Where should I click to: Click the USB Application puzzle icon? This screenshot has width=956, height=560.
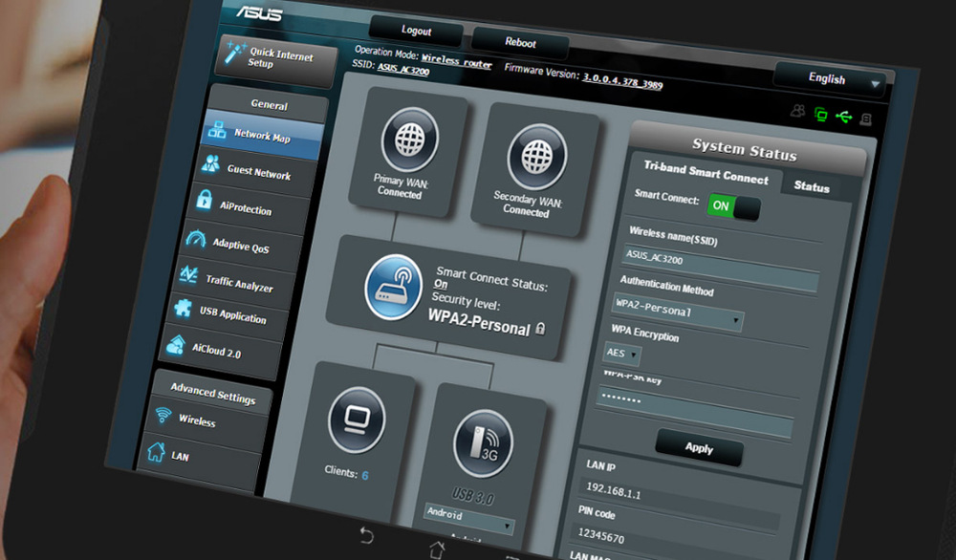(x=183, y=307)
